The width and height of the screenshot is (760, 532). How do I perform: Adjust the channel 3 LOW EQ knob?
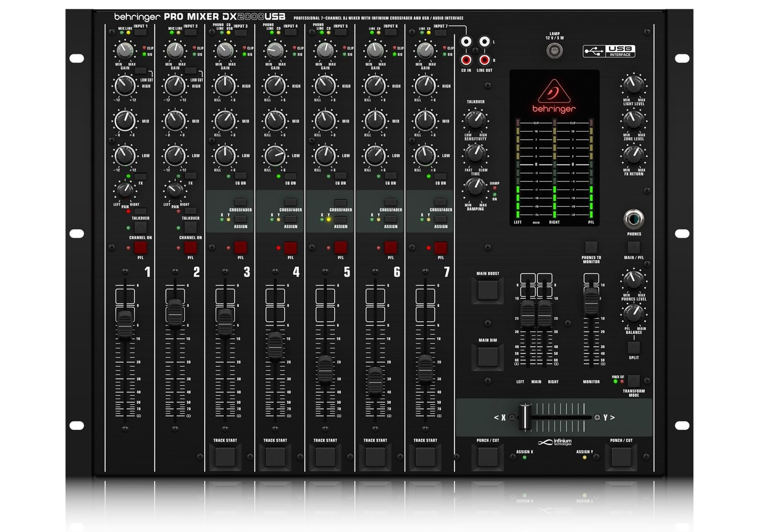pos(225,156)
